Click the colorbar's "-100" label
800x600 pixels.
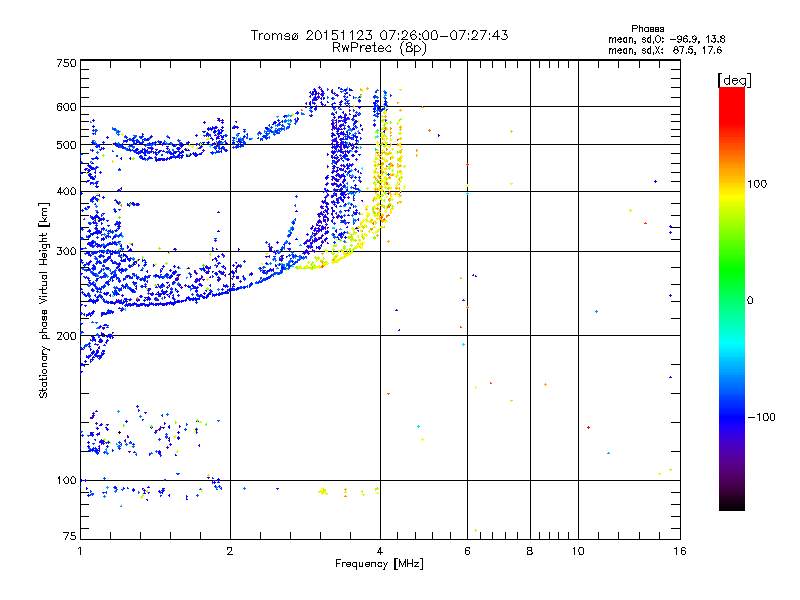(x=762, y=417)
